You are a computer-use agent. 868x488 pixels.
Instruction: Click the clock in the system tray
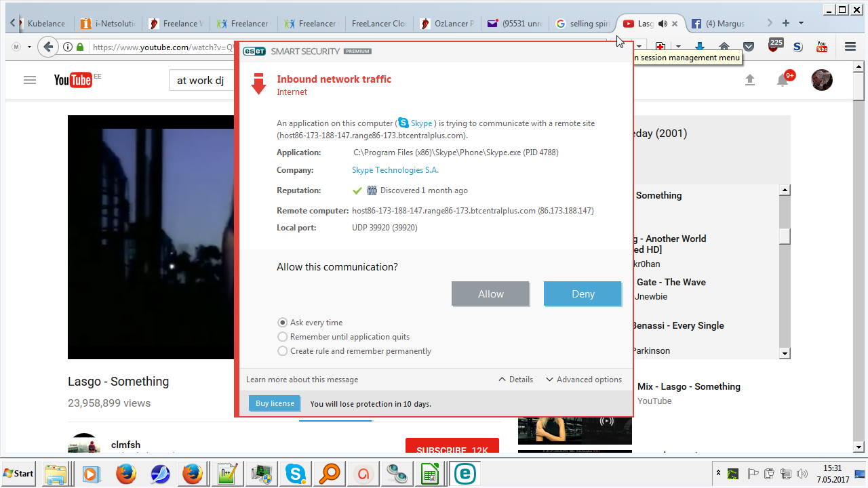[833, 473]
